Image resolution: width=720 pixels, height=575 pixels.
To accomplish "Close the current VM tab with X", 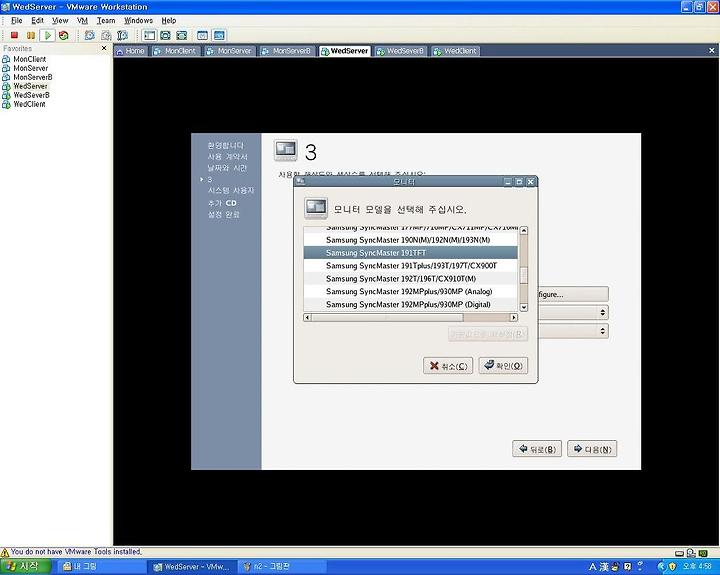I will click(712, 51).
